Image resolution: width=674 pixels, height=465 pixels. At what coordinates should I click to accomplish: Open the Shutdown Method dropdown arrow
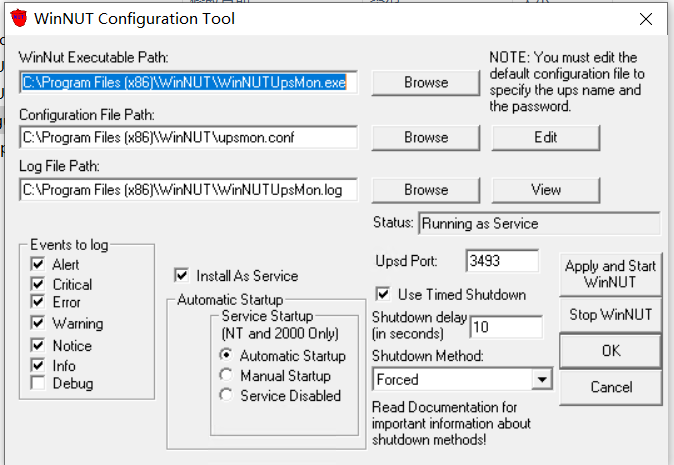pos(542,379)
